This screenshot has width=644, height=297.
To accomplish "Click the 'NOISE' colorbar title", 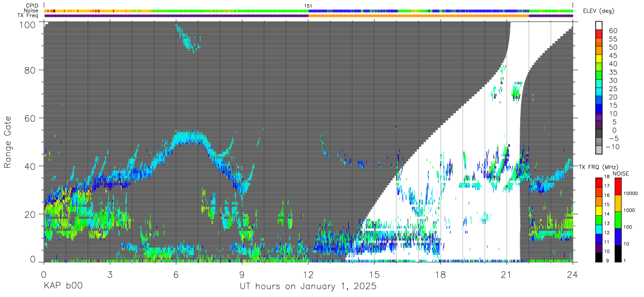I will click(621, 173).
